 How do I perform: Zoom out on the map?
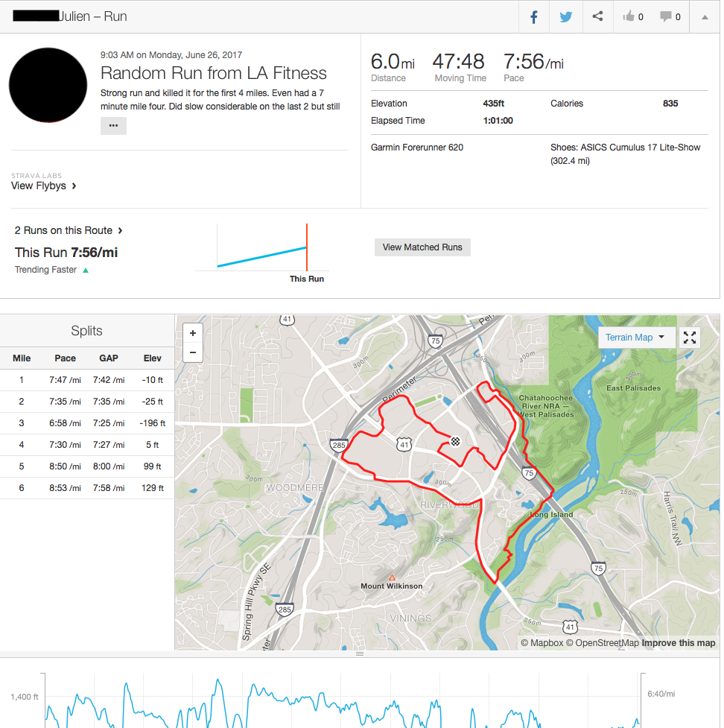point(193,352)
